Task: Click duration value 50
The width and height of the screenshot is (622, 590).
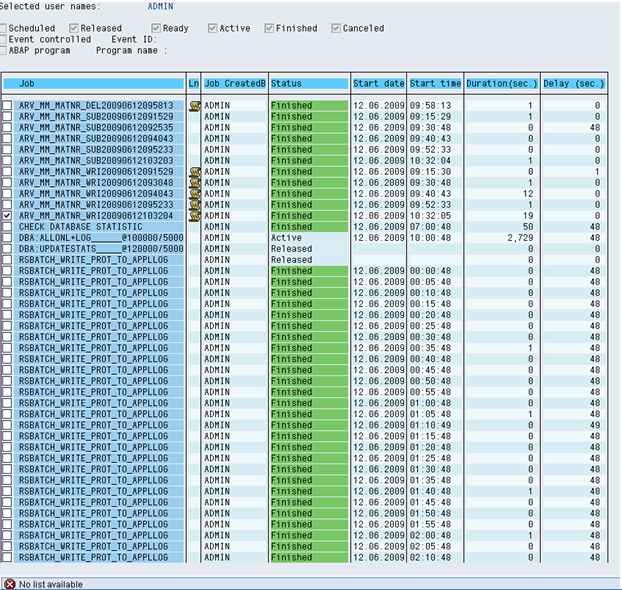Action: [528, 227]
